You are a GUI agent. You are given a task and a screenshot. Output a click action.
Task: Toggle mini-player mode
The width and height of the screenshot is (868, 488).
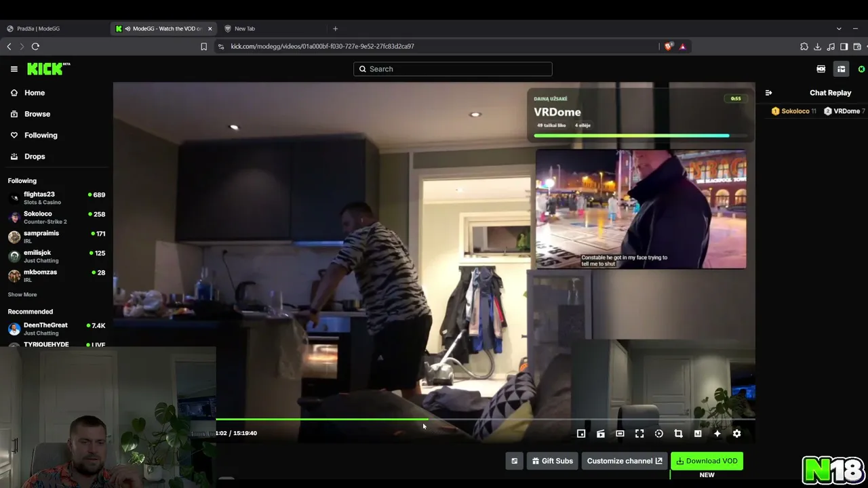pyautogui.click(x=581, y=434)
